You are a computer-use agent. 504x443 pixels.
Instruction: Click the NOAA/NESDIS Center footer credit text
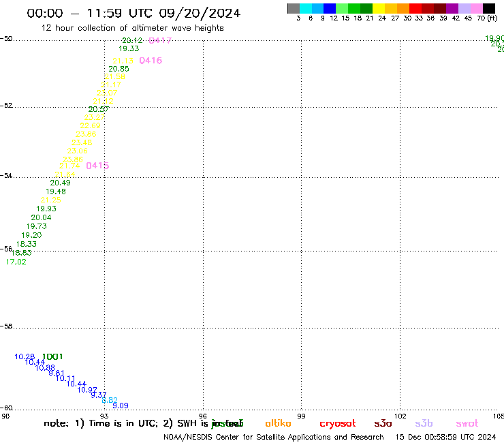(x=274, y=438)
